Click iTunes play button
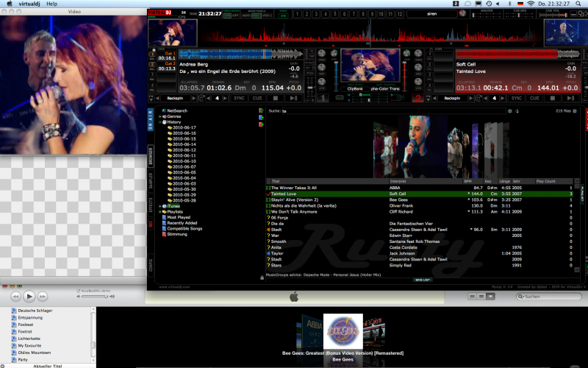This screenshot has height=368, width=588. pyautogui.click(x=29, y=296)
